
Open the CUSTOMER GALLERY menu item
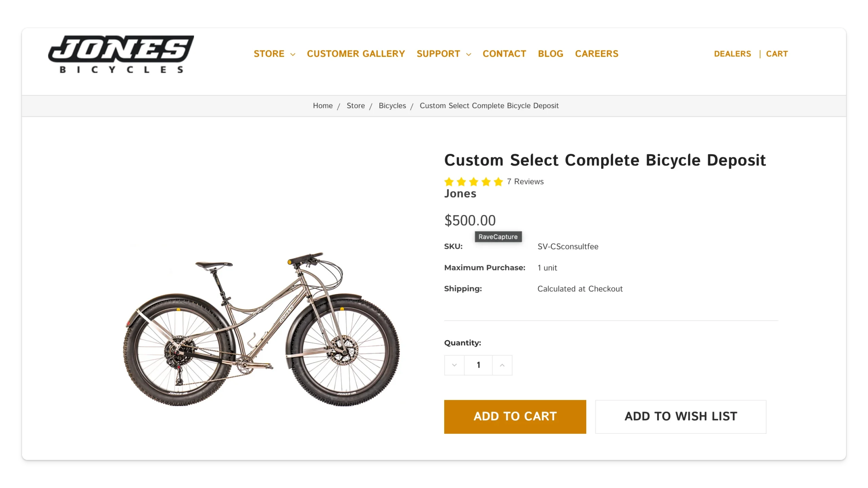(356, 54)
